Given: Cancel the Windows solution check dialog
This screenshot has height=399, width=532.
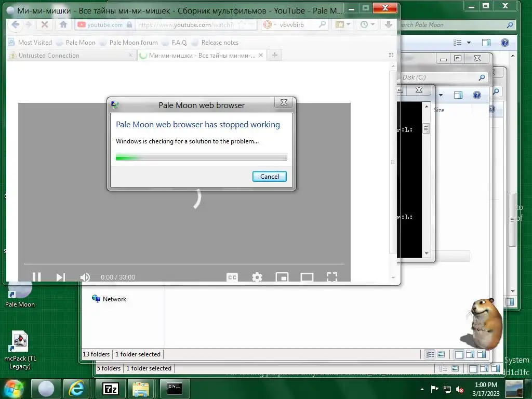Looking at the screenshot, I should (270, 177).
